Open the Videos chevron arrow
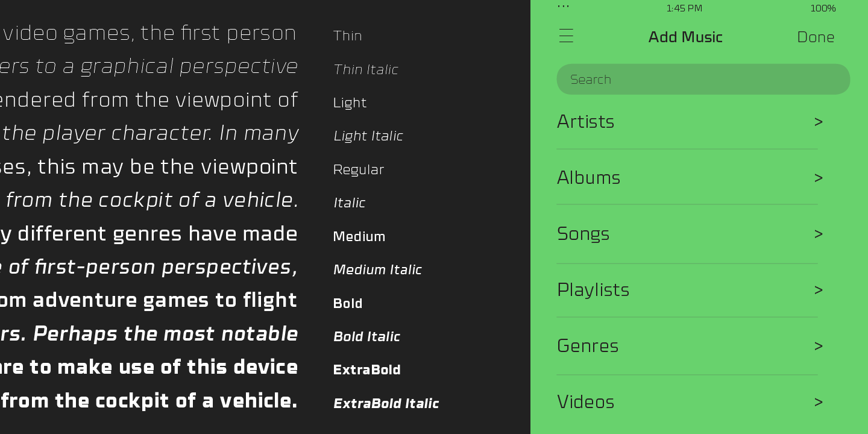Image resolution: width=868 pixels, height=434 pixels. click(818, 402)
